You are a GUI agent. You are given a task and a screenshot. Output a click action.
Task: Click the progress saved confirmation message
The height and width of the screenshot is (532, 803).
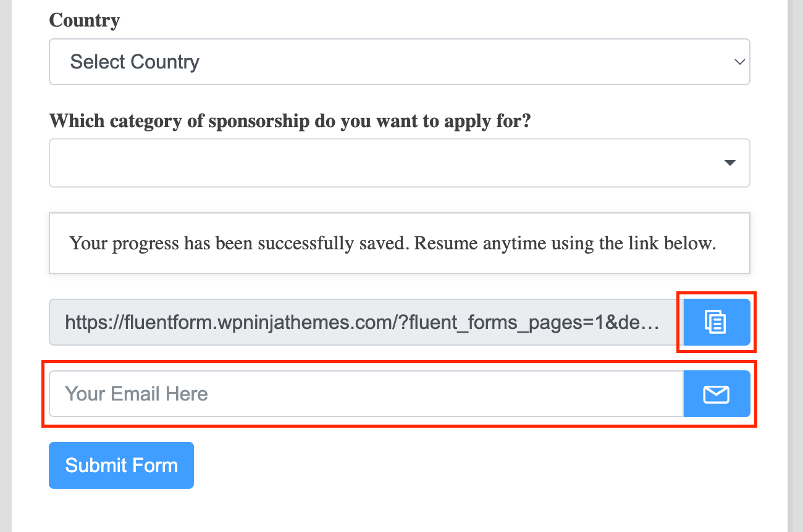click(399, 243)
